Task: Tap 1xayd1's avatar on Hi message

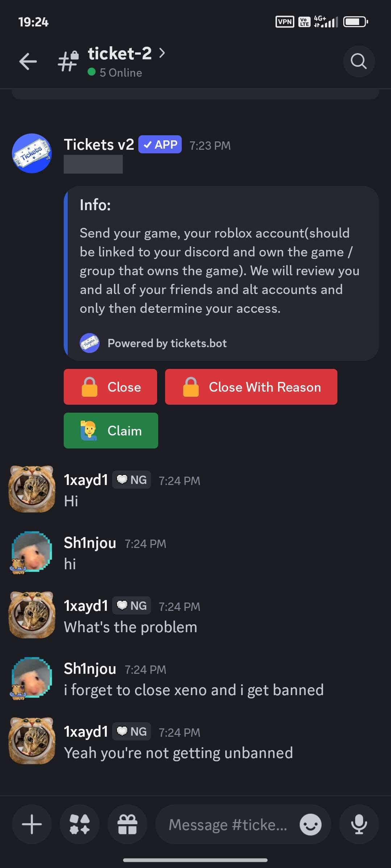Action: [32, 489]
